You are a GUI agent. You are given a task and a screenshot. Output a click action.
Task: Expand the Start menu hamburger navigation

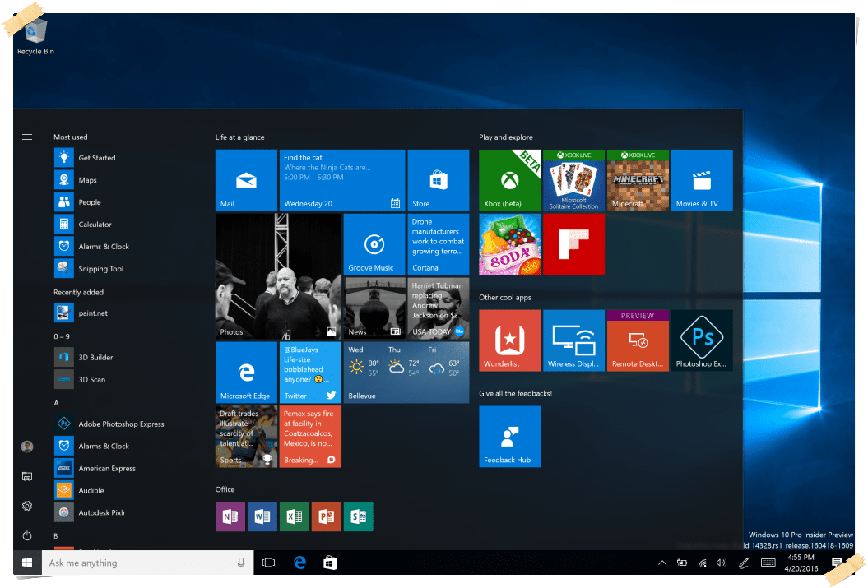point(27,137)
